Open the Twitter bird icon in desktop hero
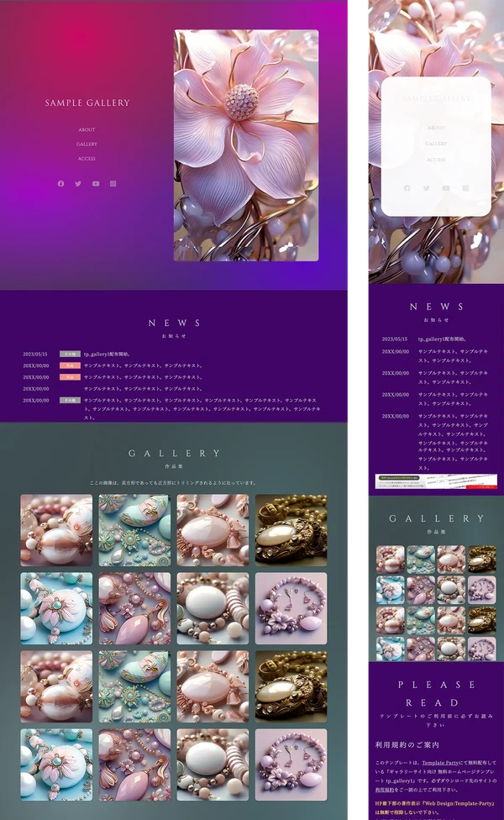 78,183
